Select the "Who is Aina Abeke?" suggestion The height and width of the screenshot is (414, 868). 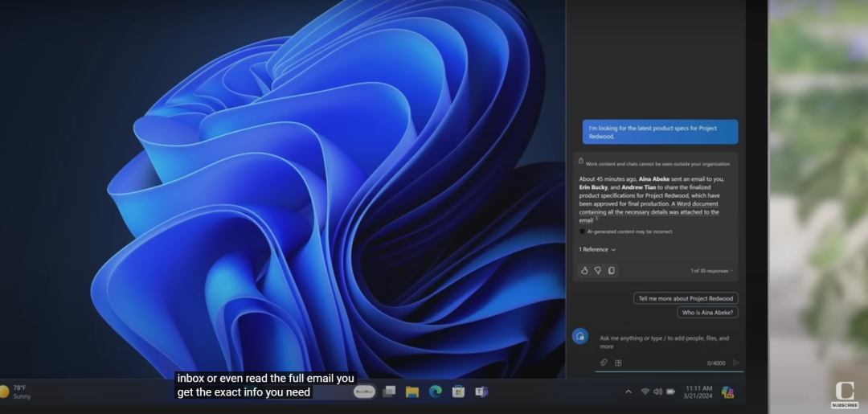coord(707,313)
